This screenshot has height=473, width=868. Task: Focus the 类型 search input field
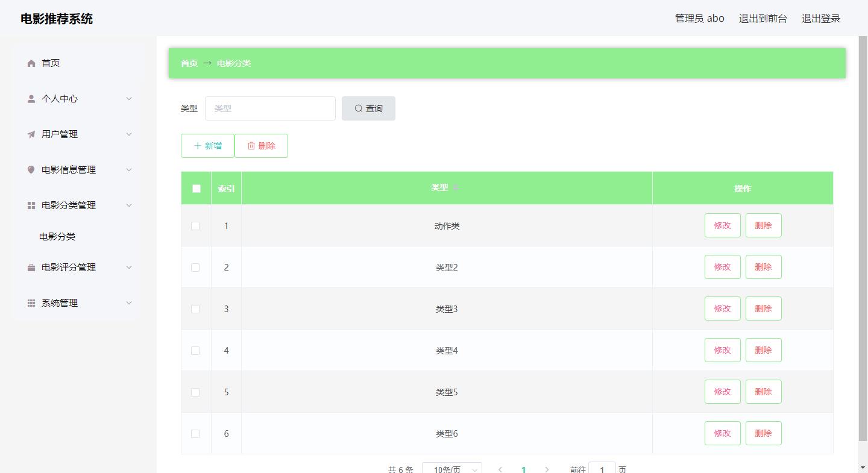pos(270,108)
